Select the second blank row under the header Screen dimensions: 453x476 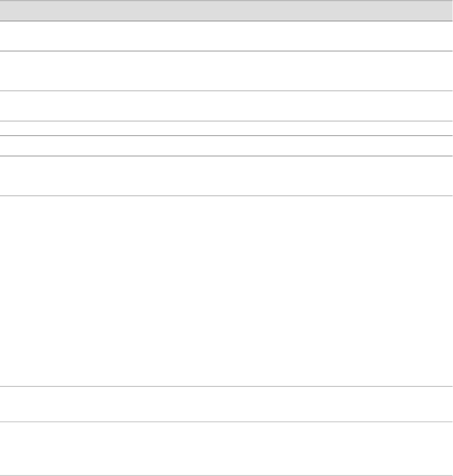coord(226,71)
